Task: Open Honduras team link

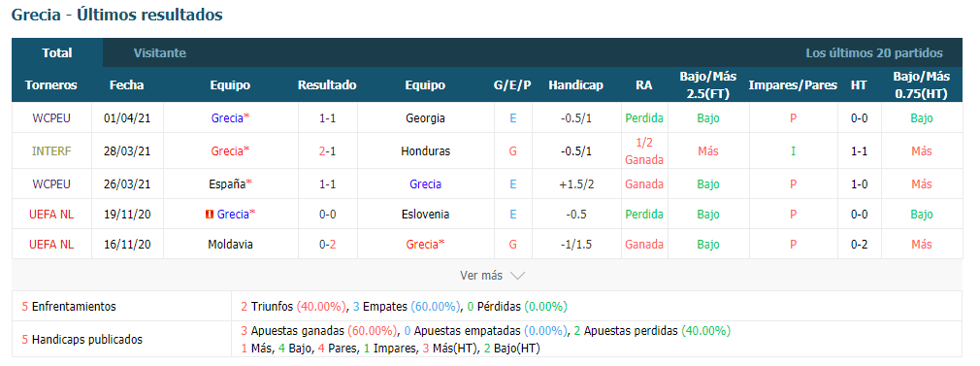Action: (x=425, y=150)
